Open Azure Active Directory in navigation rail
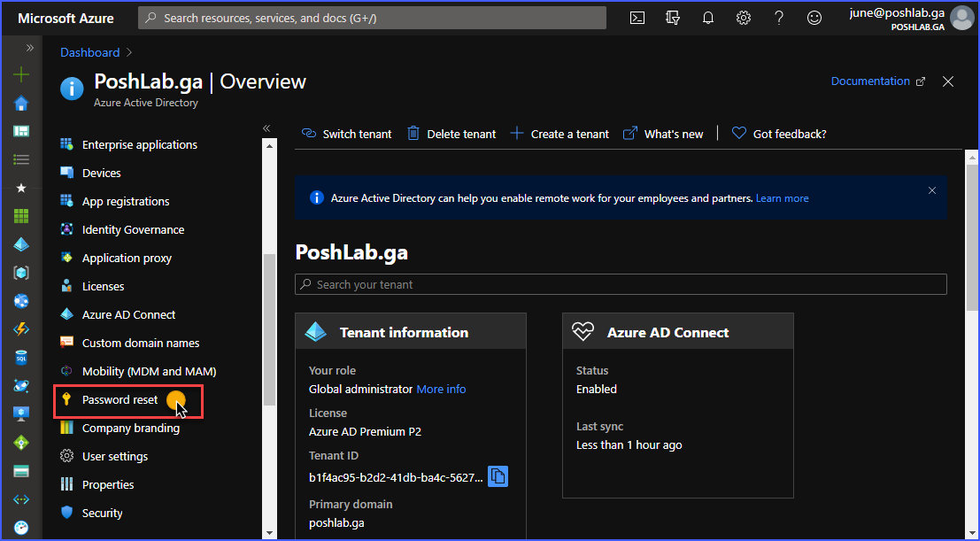The image size is (980, 541). coord(21,244)
